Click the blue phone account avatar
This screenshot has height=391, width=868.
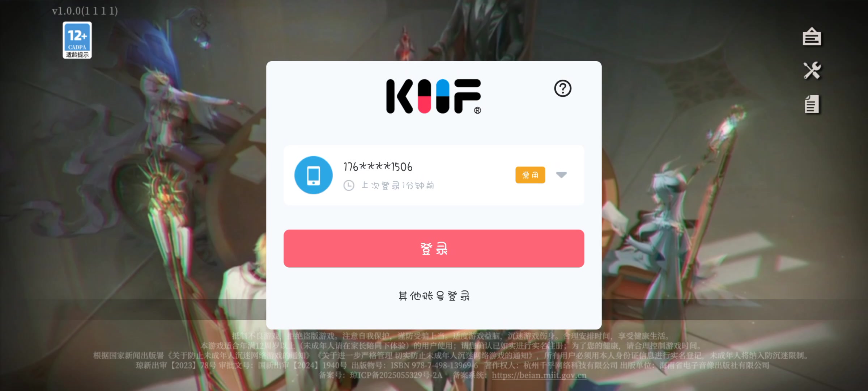tap(313, 175)
